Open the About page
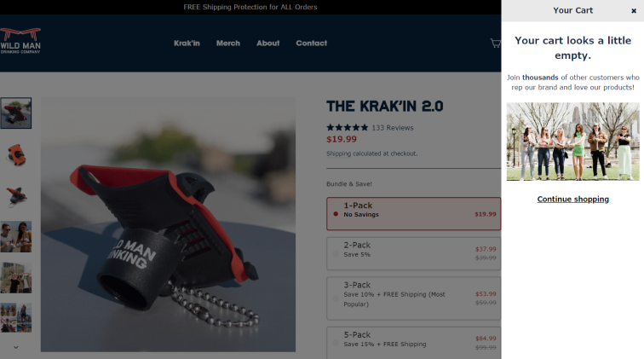Viewport: 644px width, 359px height. (x=267, y=43)
